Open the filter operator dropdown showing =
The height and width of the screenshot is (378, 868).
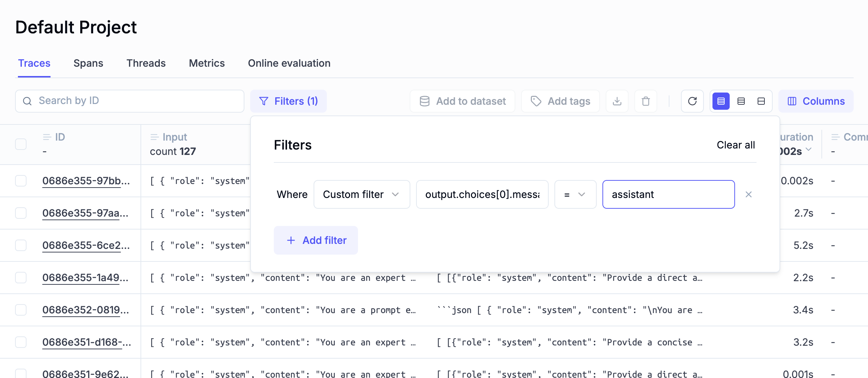tap(575, 194)
